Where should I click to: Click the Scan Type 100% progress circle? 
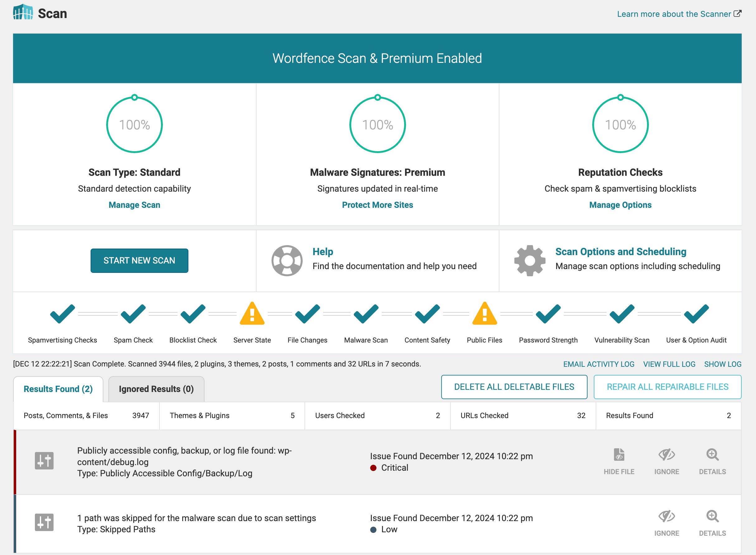pyautogui.click(x=135, y=125)
